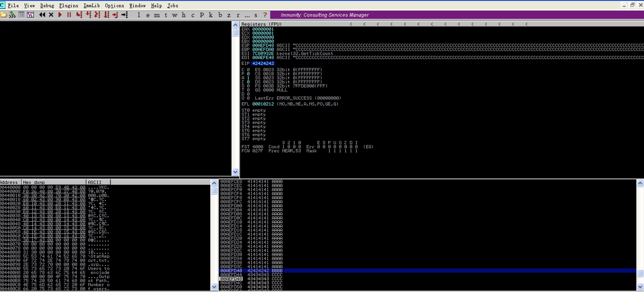Click the black Go to address icon

coord(125,15)
